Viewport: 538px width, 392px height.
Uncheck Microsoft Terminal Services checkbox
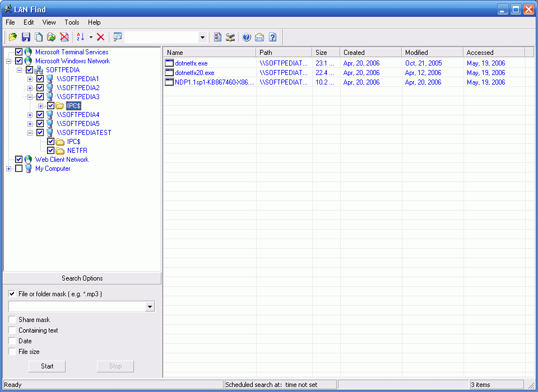coord(19,52)
